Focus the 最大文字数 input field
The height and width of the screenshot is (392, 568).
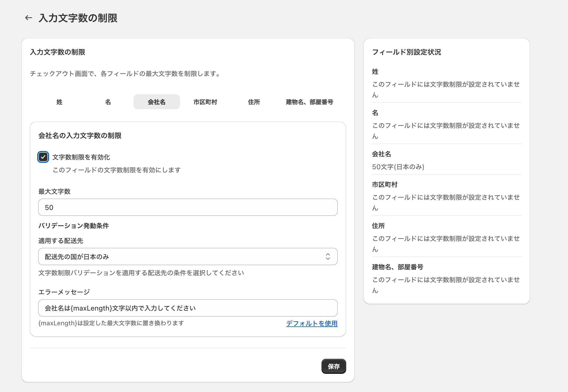[188, 207]
